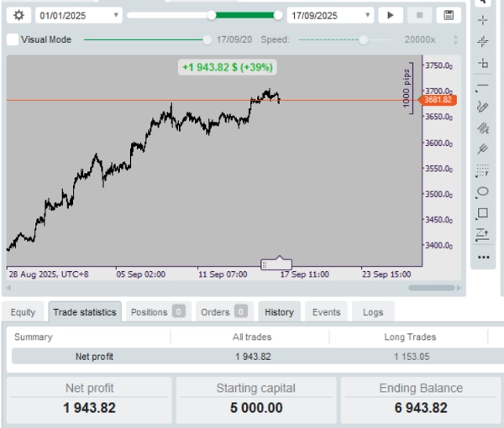Select the rectangle drawing tool
Image resolution: width=504 pixels, height=428 pixels.
click(482, 213)
